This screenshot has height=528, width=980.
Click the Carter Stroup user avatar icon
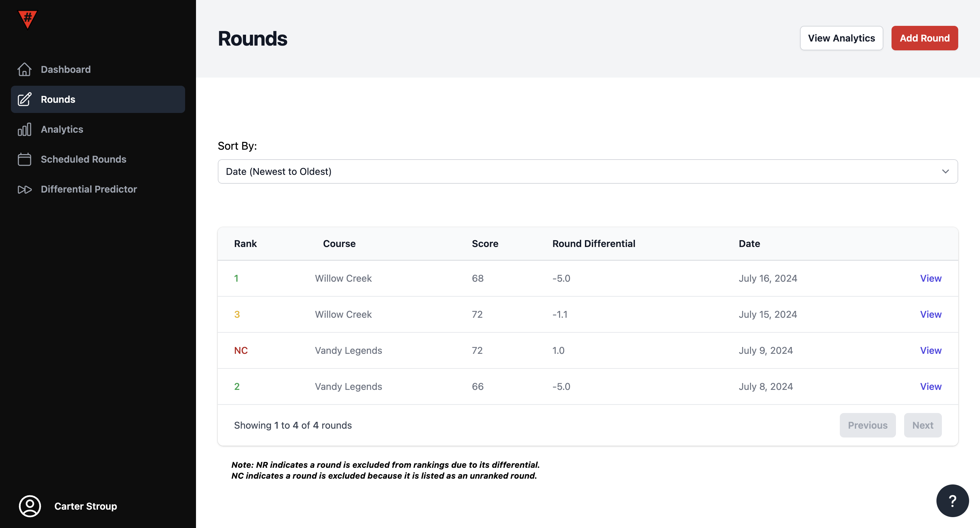point(30,506)
